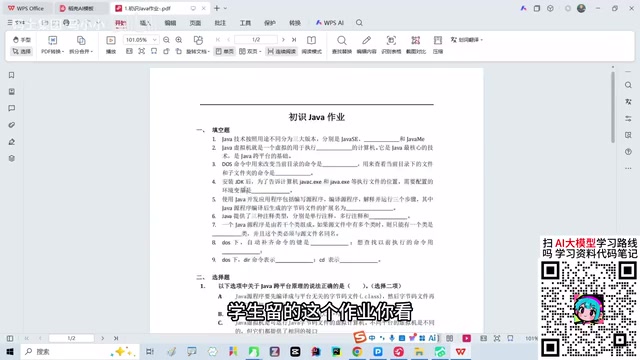Click the search icon in right sidebar
640x360 pixels.
(x=628, y=85)
